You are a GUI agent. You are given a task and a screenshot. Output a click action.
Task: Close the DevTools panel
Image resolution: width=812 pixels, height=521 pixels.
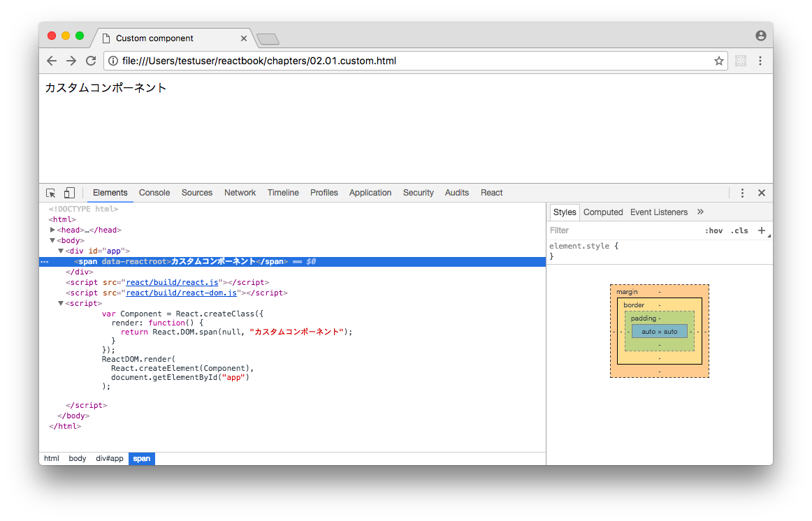coord(762,193)
